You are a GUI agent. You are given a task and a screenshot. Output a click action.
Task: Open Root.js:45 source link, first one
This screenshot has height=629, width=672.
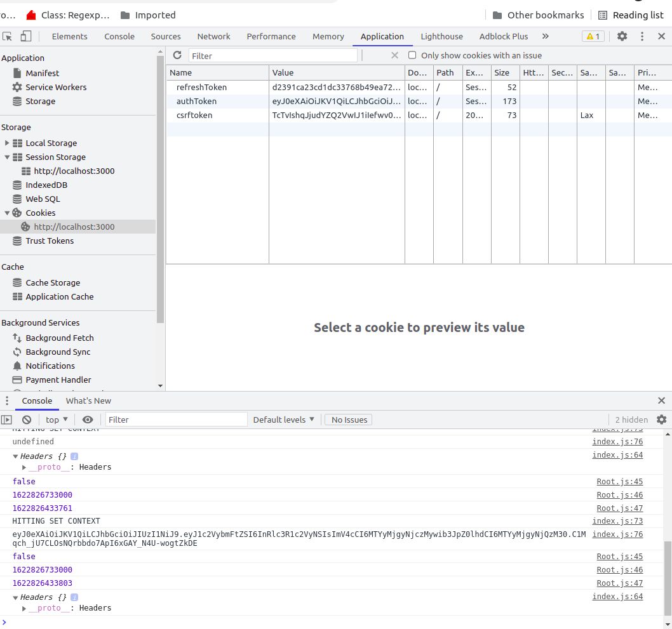point(619,482)
